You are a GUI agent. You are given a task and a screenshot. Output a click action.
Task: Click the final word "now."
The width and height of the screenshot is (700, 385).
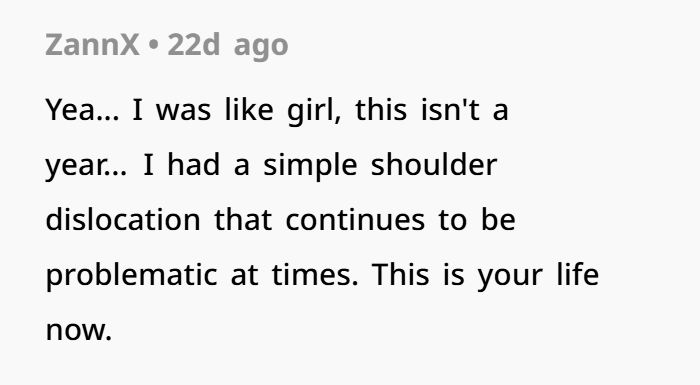tap(79, 331)
